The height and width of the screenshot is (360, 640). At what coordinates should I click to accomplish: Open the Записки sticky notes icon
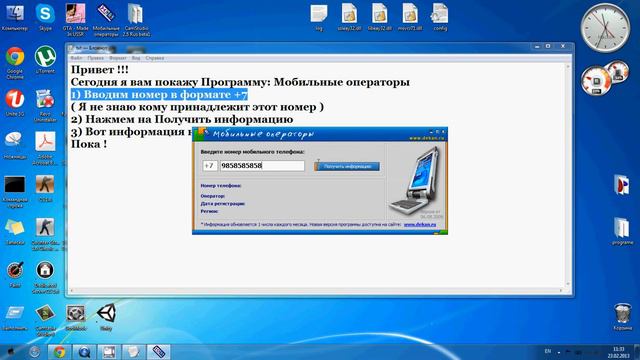coord(15,231)
